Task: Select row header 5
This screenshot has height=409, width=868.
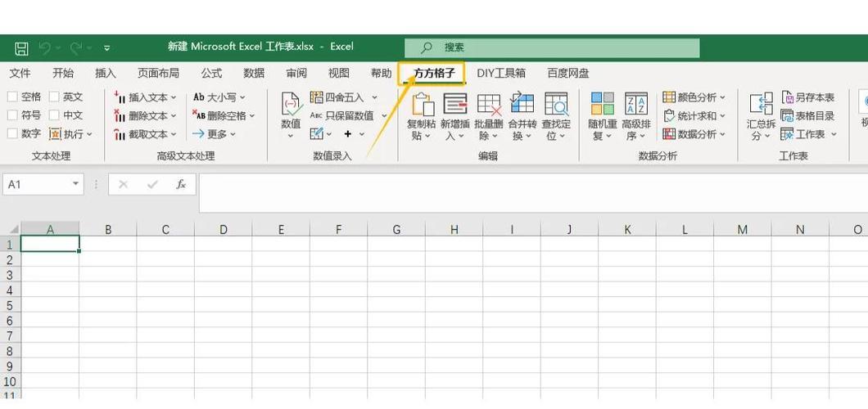Action: tap(9, 305)
